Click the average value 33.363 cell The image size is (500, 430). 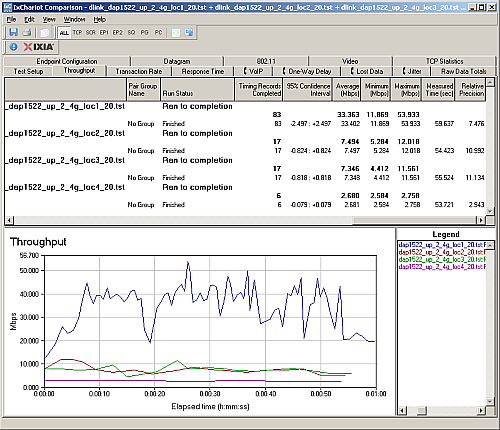click(348, 115)
